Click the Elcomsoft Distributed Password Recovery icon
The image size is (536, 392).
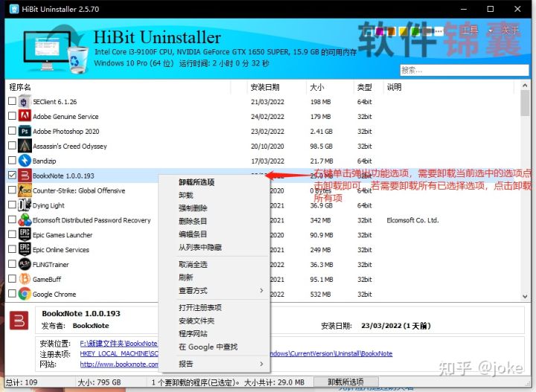(25, 220)
